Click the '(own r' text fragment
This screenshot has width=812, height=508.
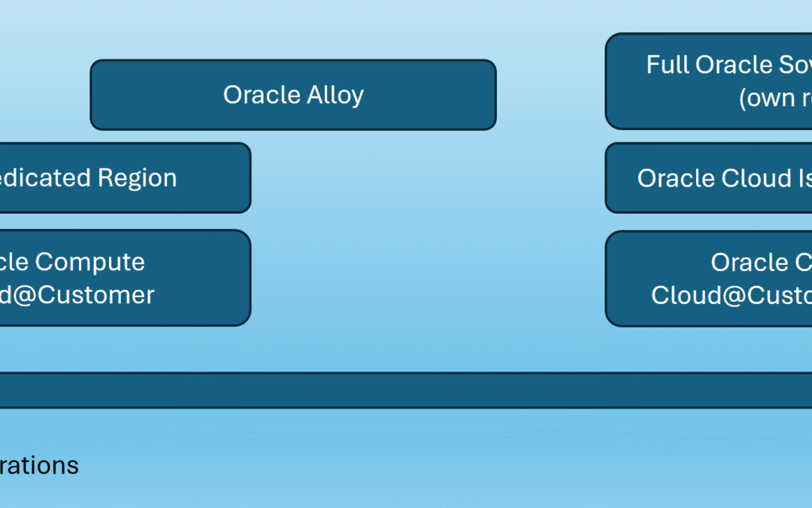click(x=775, y=98)
